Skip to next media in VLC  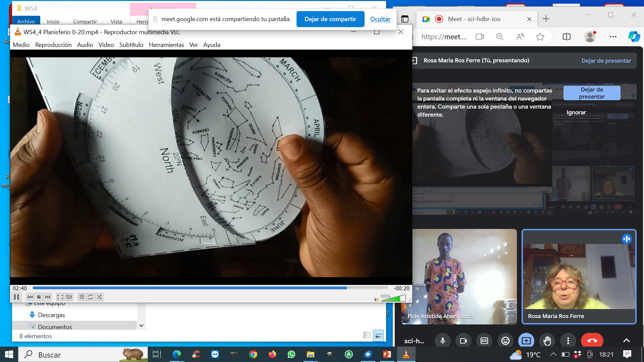pyautogui.click(x=48, y=297)
